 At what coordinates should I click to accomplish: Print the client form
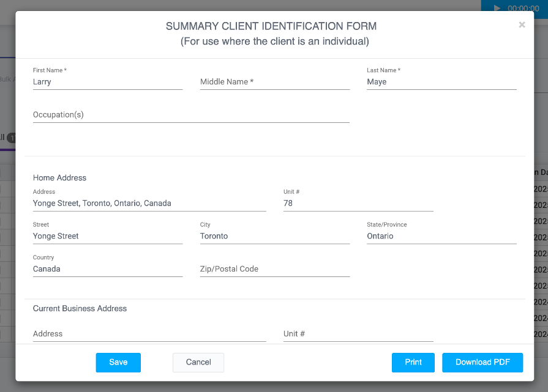413,362
